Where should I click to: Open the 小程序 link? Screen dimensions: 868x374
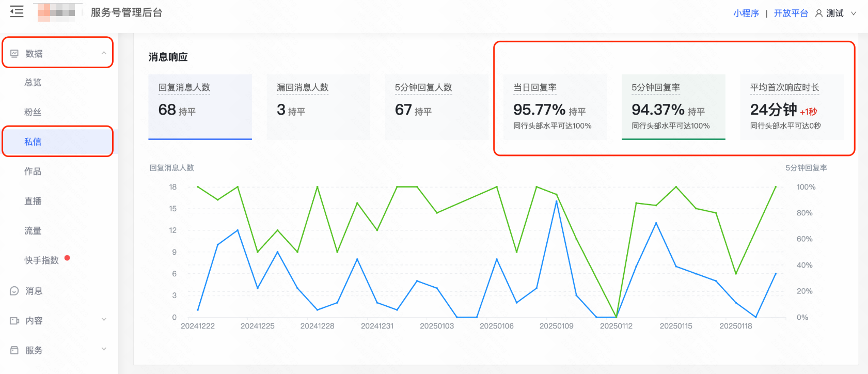coord(746,13)
